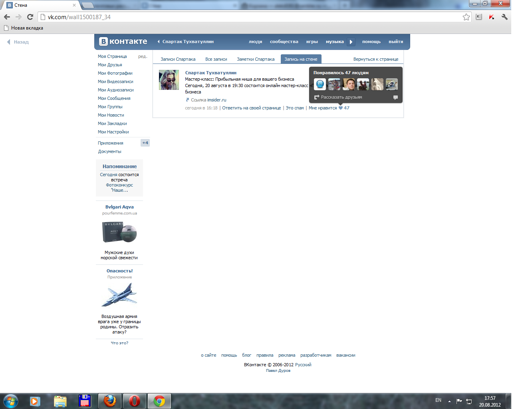Open the Windows Start menu
This screenshot has width=532, height=409.
tap(11, 401)
